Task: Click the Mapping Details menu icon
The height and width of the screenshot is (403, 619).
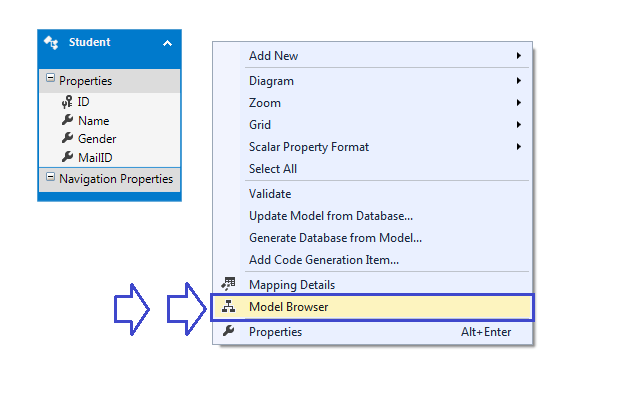Action: point(229,285)
